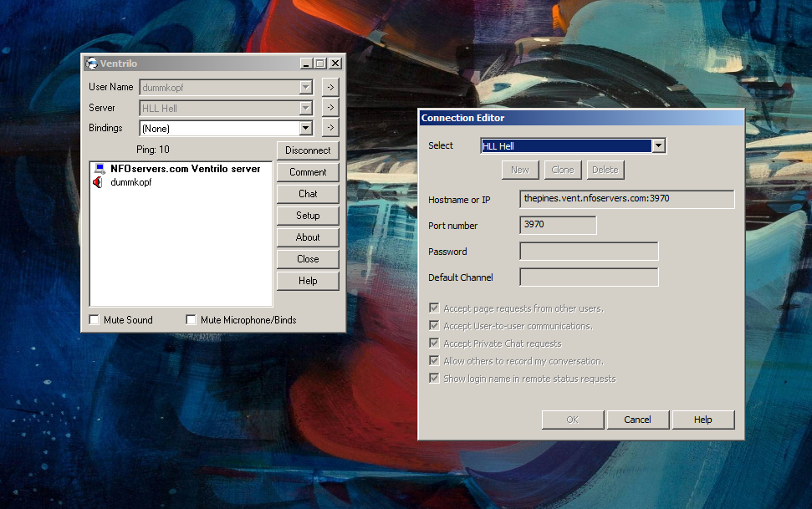Click the Password field
812x509 pixels.
(589, 251)
